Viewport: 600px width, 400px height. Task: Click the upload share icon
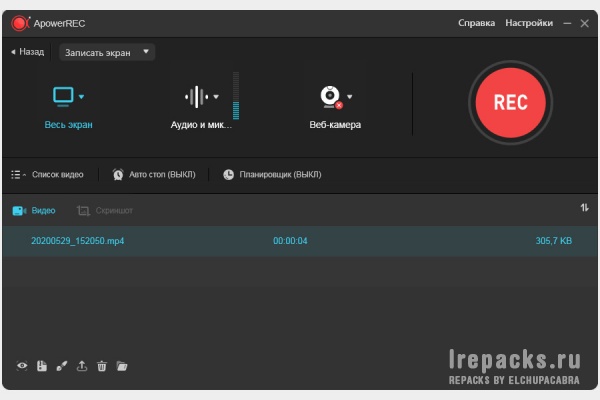[x=82, y=366]
